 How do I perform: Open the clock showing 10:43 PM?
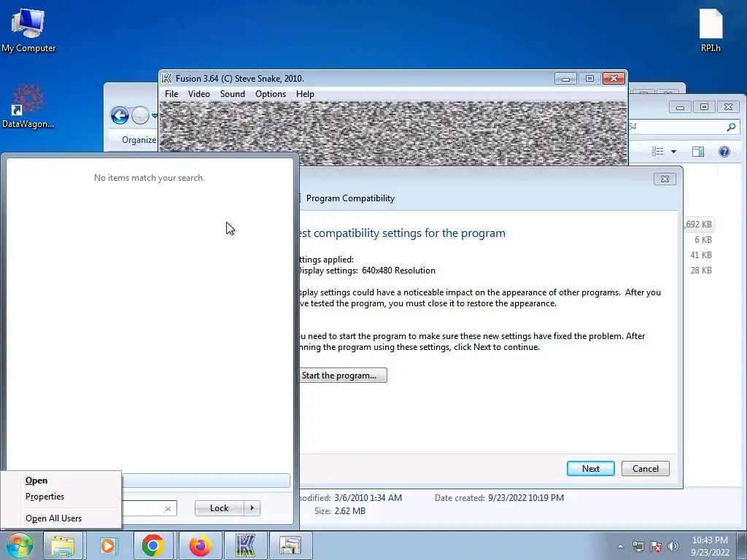(710, 546)
